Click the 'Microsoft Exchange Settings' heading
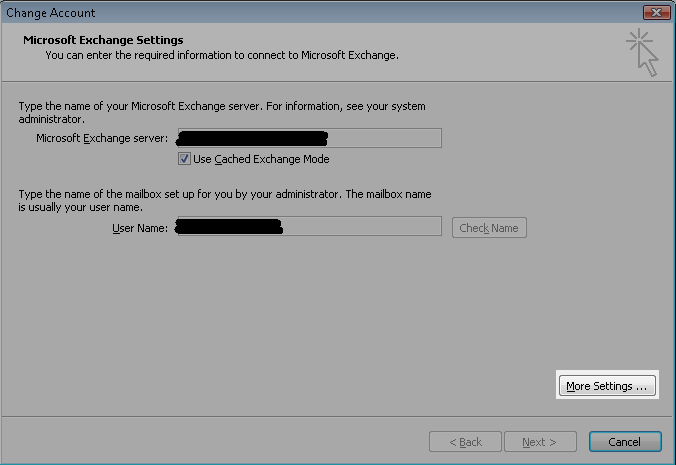This screenshot has width=676, height=465. (103, 40)
